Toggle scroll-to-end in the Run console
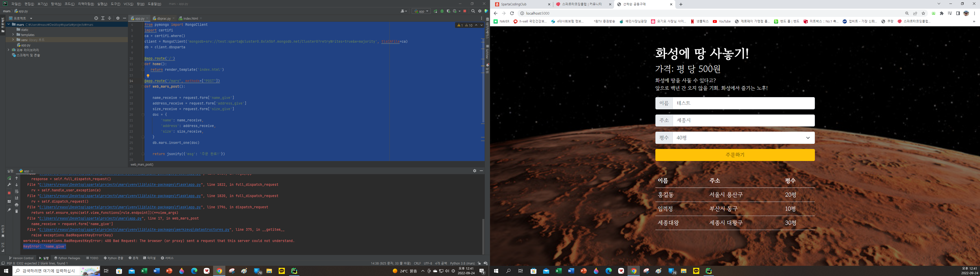 16,198
